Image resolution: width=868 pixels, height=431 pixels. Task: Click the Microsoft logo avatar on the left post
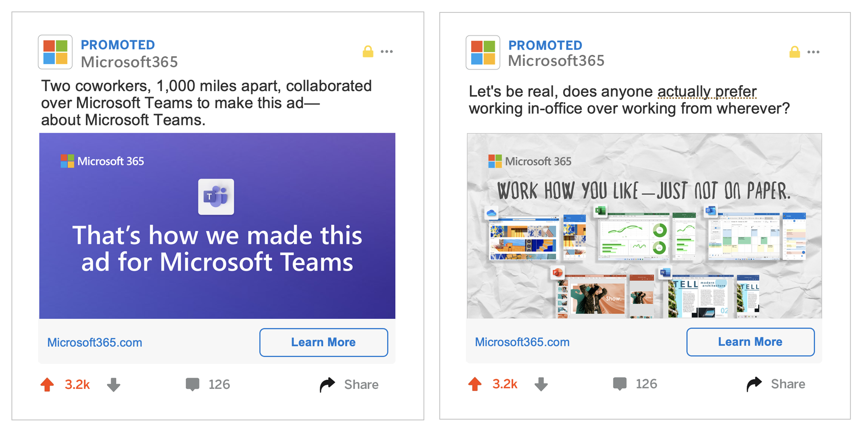pyautogui.click(x=55, y=52)
